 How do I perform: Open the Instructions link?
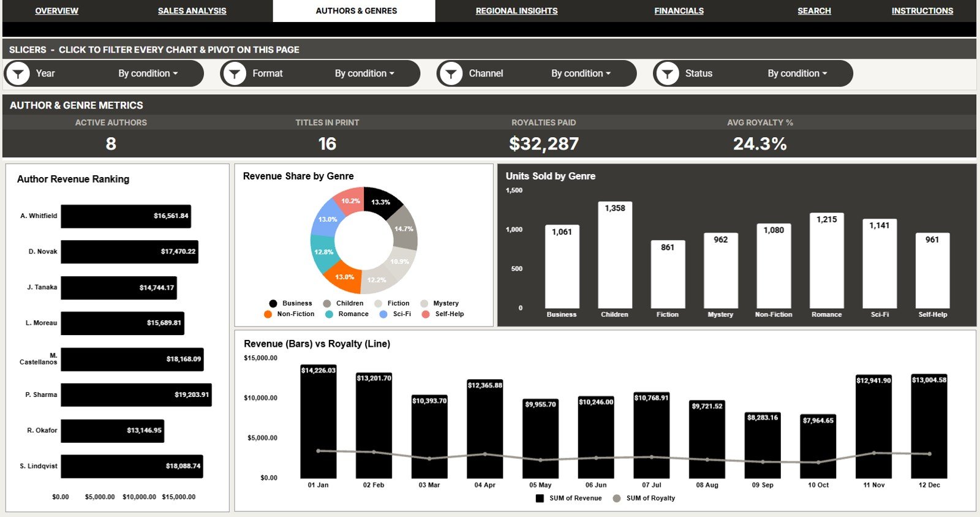pos(922,11)
